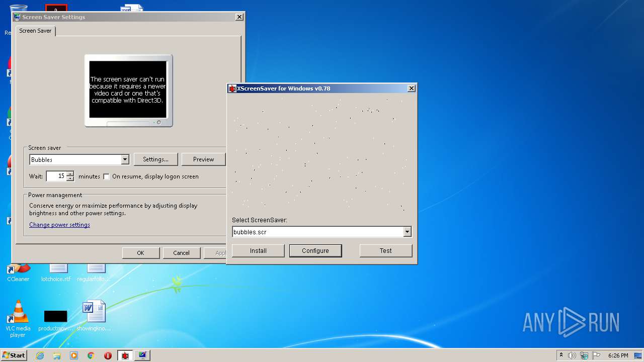Screen dimensions: 644x362
Task: Switch to XScreenSaver taskbar button
Action: [125, 355]
